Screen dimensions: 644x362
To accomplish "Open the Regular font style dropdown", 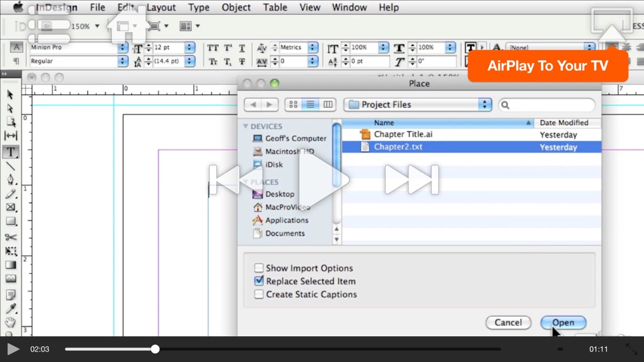I will [x=123, y=61].
